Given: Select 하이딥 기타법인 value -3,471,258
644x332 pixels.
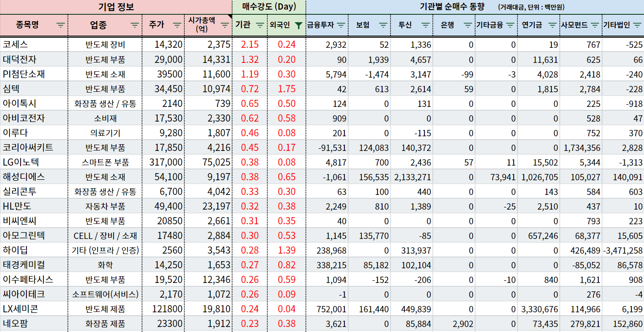Looking at the screenshot, I should click(x=623, y=251).
